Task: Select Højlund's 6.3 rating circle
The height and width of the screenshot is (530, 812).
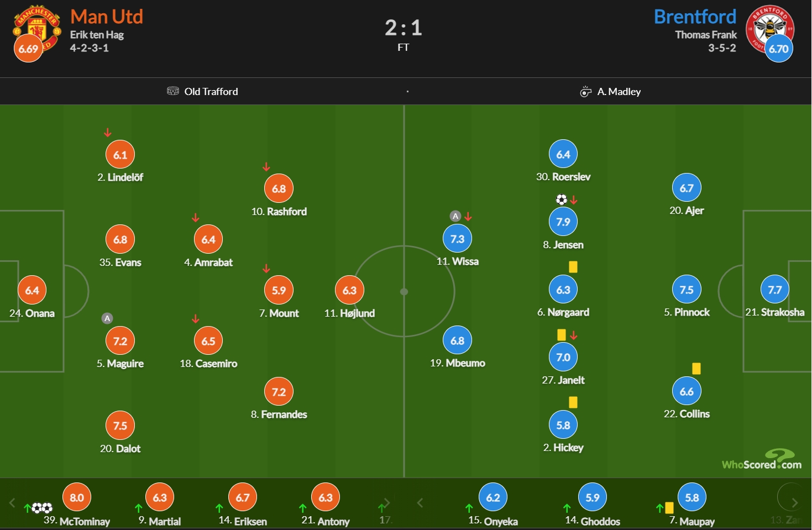Action: 349,290
